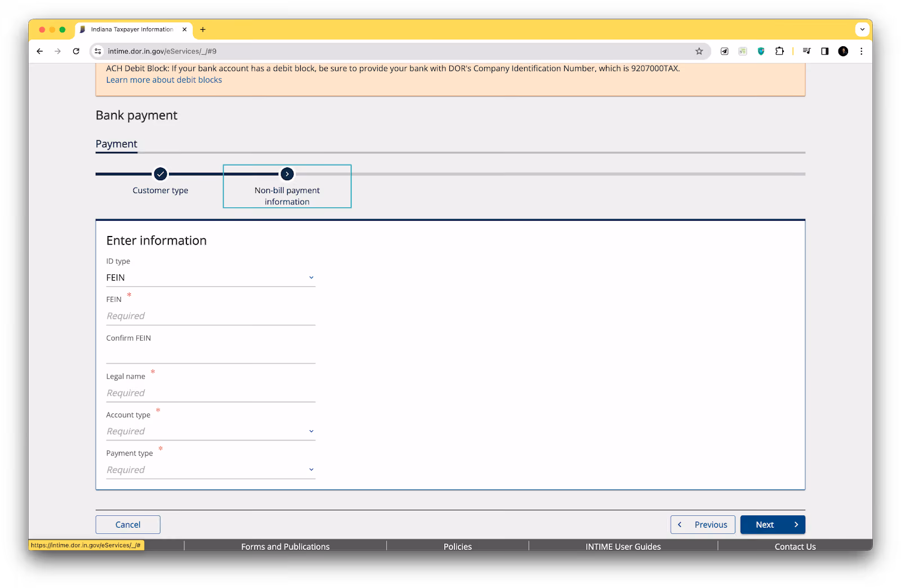The height and width of the screenshot is (588, 901).
Task: Click the Legal name input field
Action: (211, 393)
